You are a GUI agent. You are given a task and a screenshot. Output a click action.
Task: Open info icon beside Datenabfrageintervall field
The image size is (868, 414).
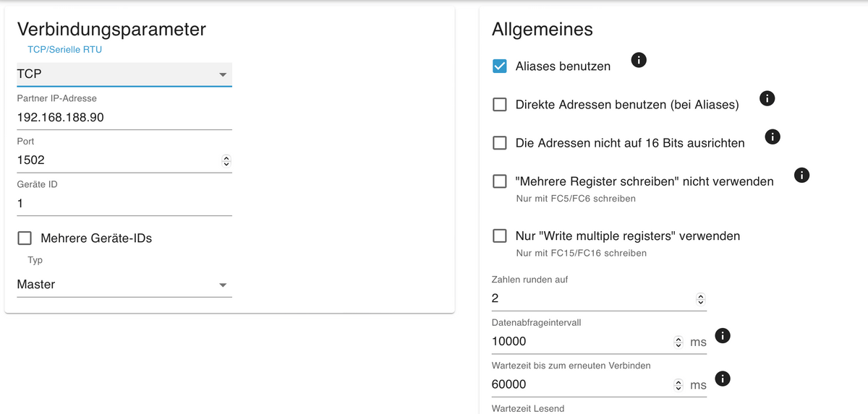(x=722, y=336)
